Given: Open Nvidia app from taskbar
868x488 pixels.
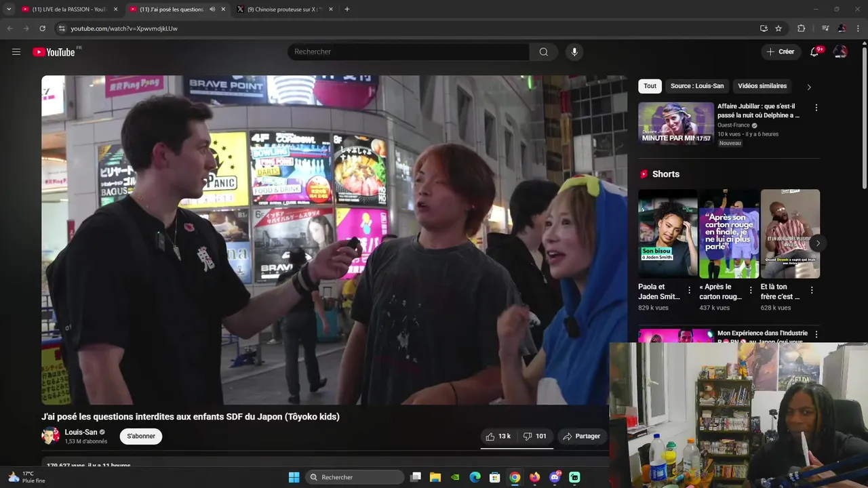Looking at the screenshot, I should 455,477.
